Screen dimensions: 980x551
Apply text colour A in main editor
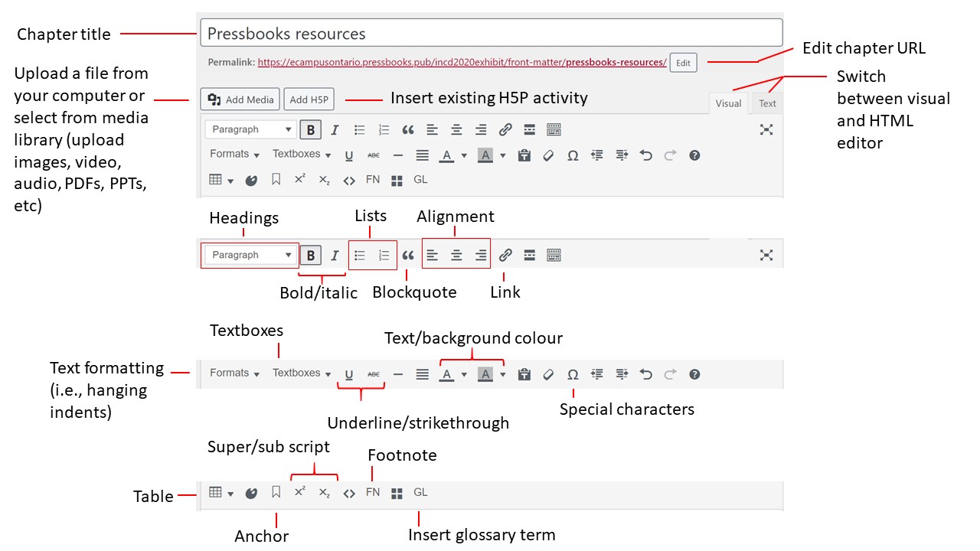tap(447, 155)
